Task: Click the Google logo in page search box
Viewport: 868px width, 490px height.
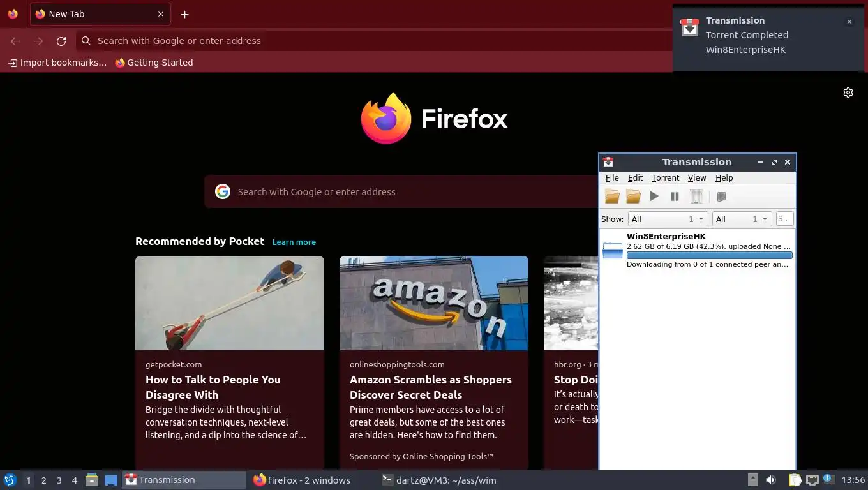Action: point(223,191)
